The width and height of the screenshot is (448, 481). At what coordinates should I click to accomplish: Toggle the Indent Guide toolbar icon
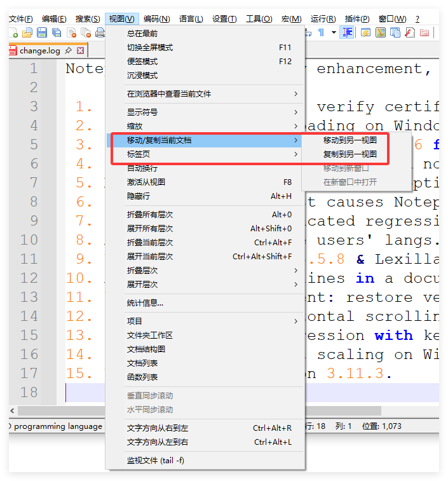348,32
